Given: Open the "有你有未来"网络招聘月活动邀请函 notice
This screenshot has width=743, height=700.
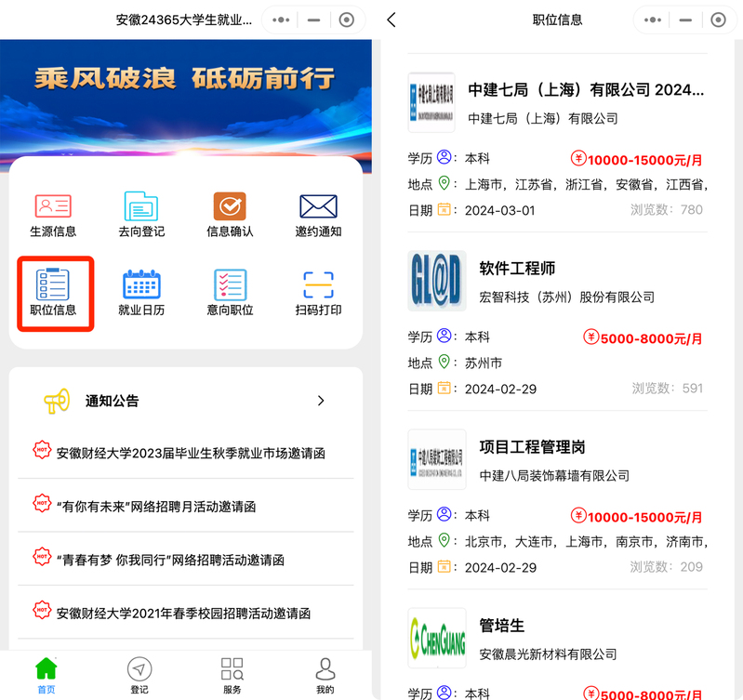Looking at the screenshot, I should click(x=156, y=507).
